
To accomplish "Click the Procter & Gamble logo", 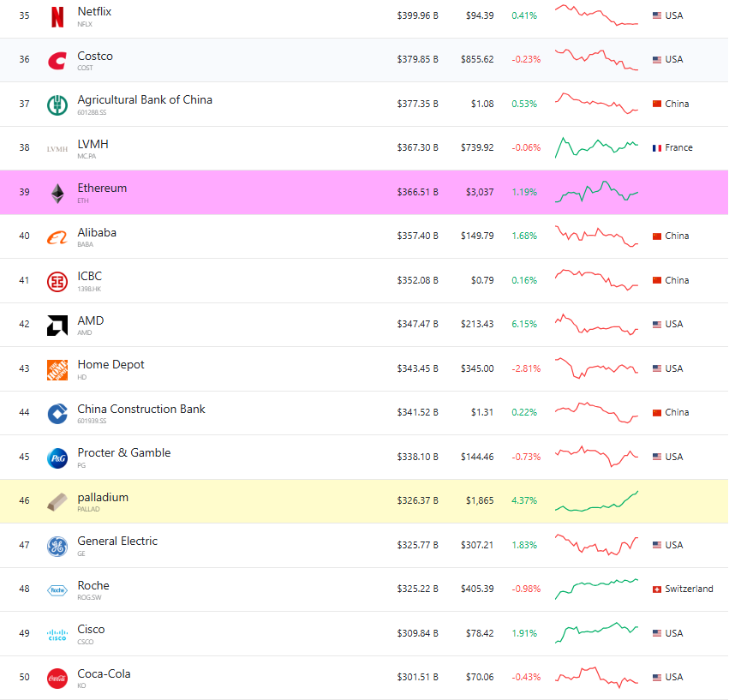I will [x=57, y=458].
